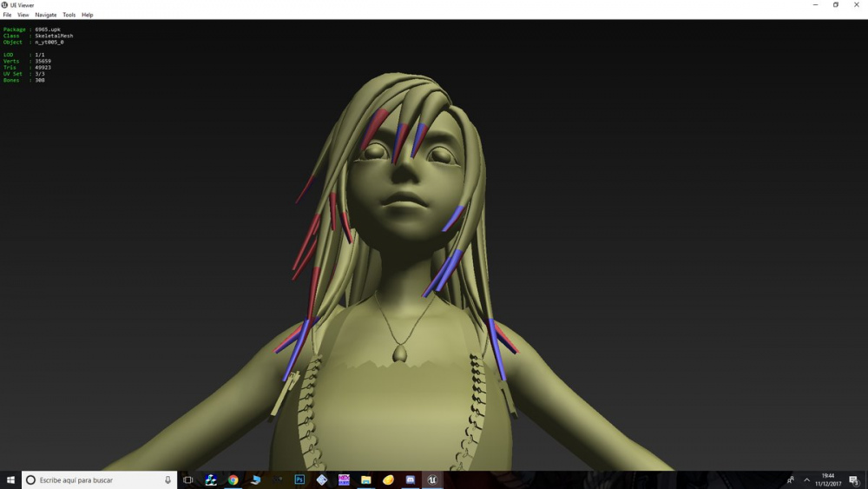Open the diamond-shaped app icon

click(322, 480)
